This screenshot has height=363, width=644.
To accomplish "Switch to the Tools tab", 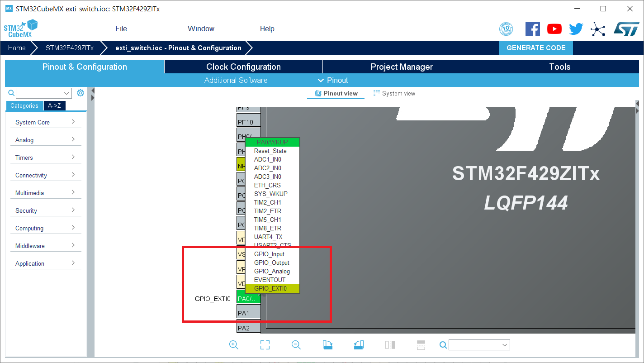I will click(x=560, y=67).
